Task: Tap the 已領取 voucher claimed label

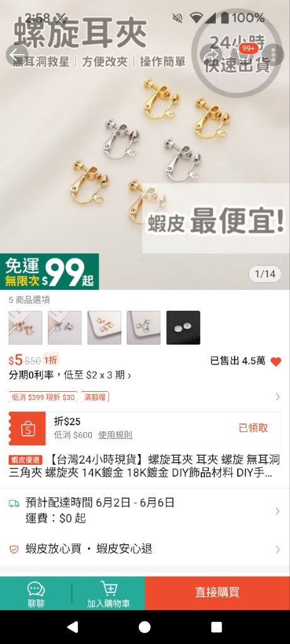Action: coord(253,428)
